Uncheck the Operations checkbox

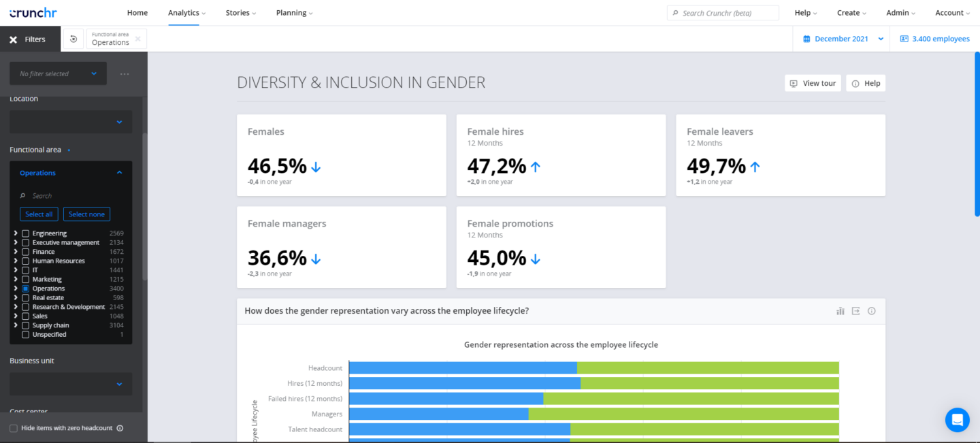pos(26,289)
